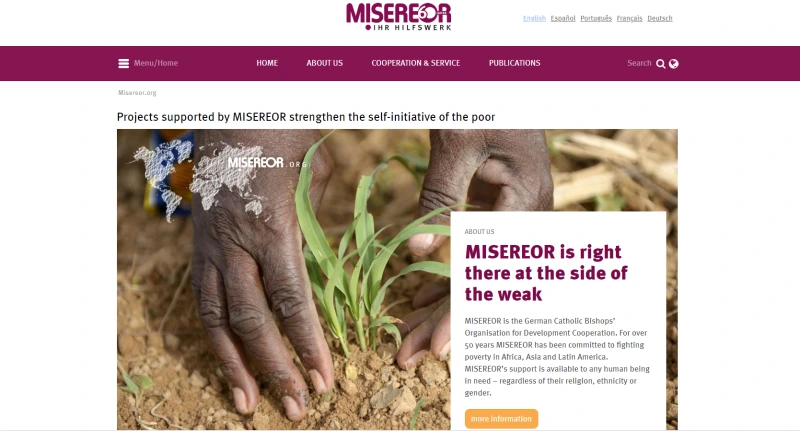Open the hamburger menu icon
Image resolution: width=800 pixels, height=432 pixels.
(x=123, y=63)
